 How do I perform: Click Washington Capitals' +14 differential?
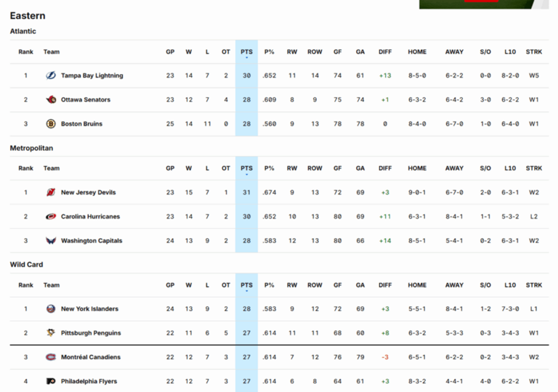tap(385, 241)
